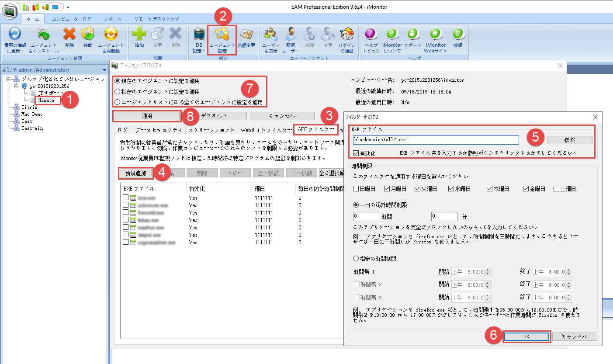
Task: Click 参照 browse button
Action: point(570,140)
